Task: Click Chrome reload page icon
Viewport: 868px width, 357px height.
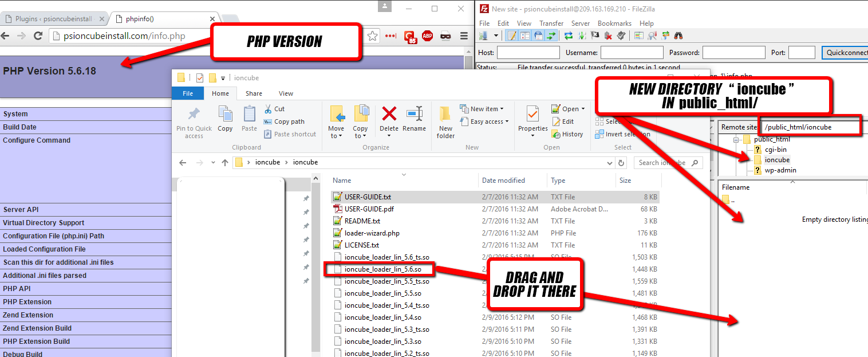Action: (38, 36)
